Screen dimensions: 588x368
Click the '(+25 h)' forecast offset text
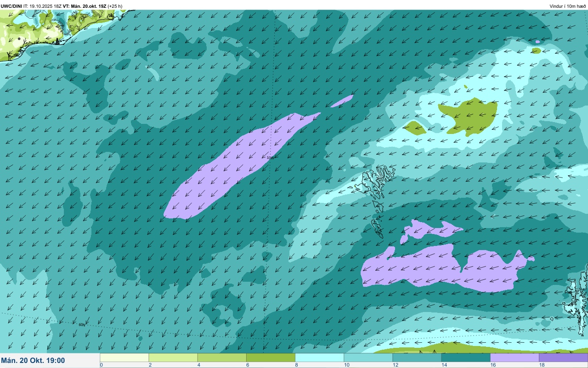[114, 6]
